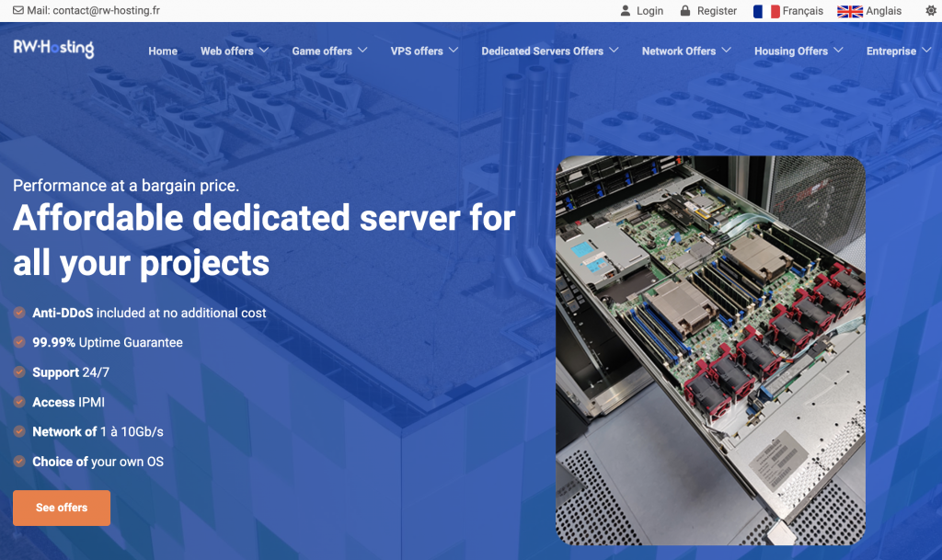
Task: Expand the VPS offers chevron
Action: [x=454, y=51]
